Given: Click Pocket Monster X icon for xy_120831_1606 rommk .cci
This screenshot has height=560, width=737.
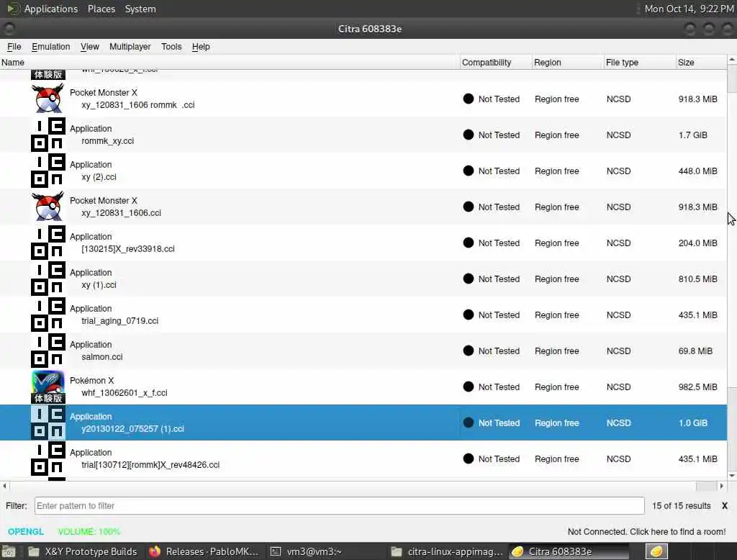Looking at the screenshot, I should pyautogui.click(x=48, y=99).
